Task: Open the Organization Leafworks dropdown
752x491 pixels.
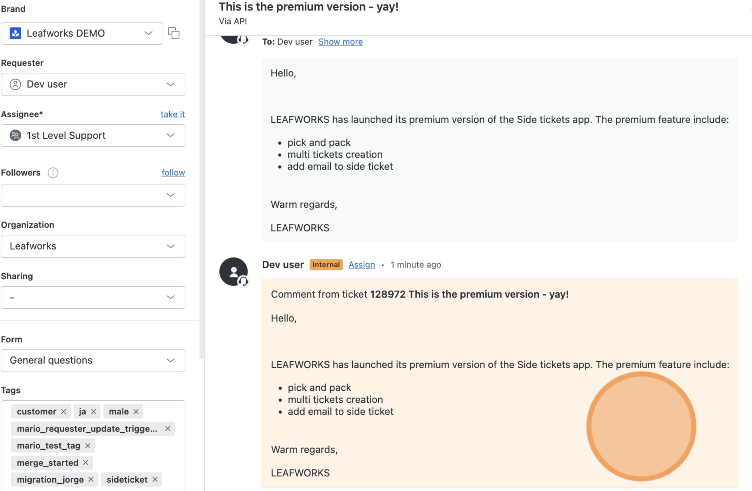Action: (93, 246)
